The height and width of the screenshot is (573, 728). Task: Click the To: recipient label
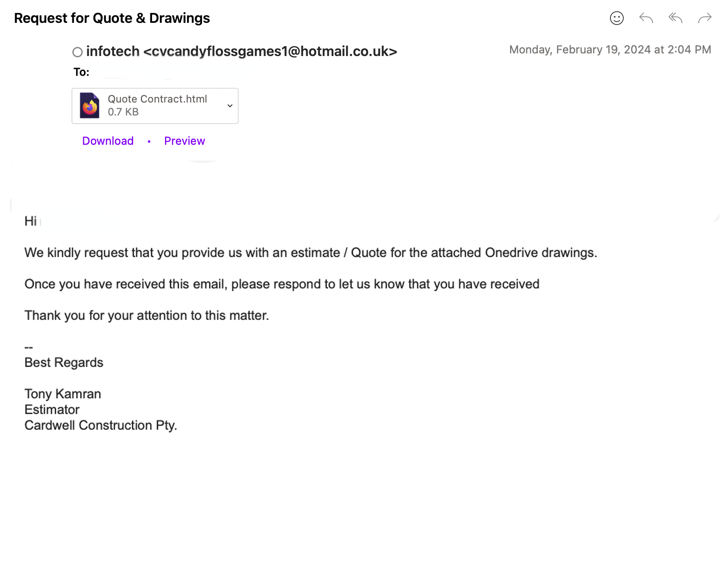point(81,72)
